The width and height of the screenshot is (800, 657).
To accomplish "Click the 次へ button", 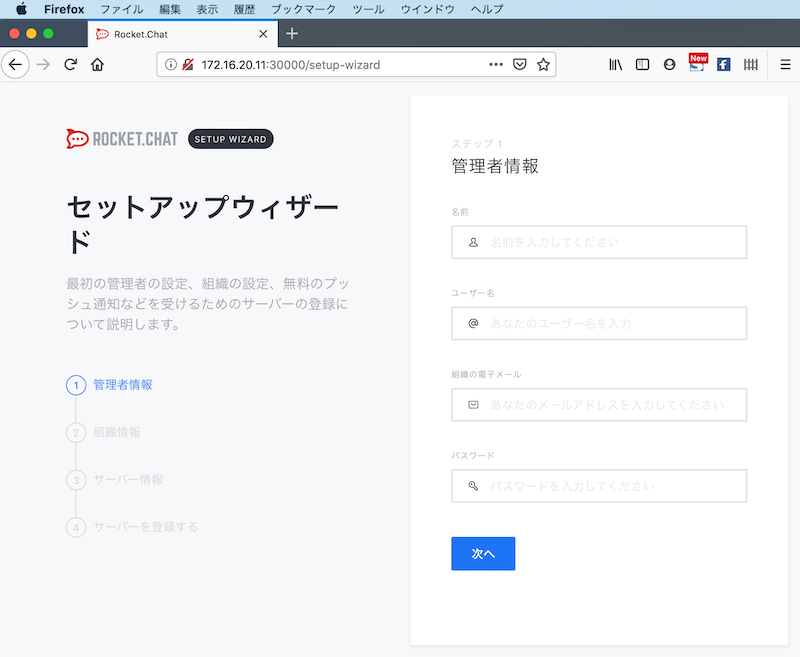I will (x=483, y=553).
